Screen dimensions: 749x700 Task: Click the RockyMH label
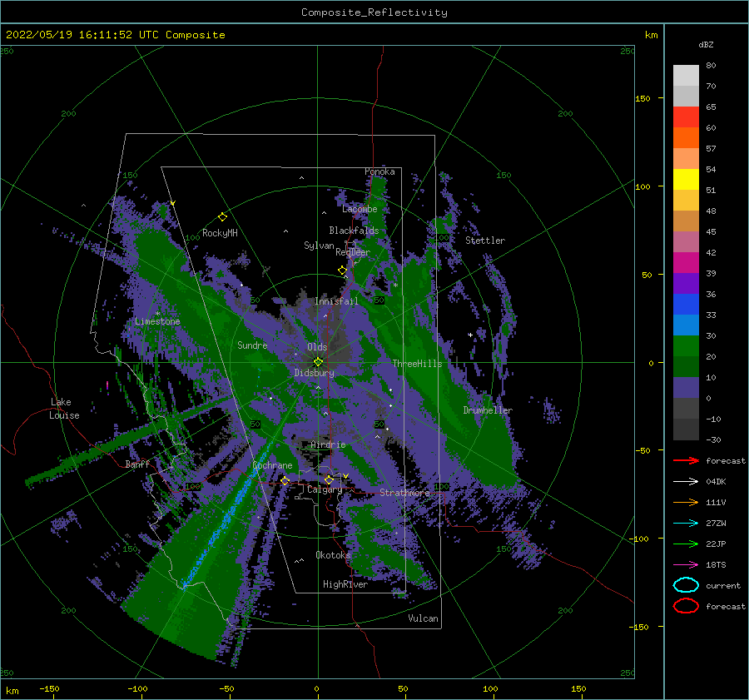(x=220, y=233)
